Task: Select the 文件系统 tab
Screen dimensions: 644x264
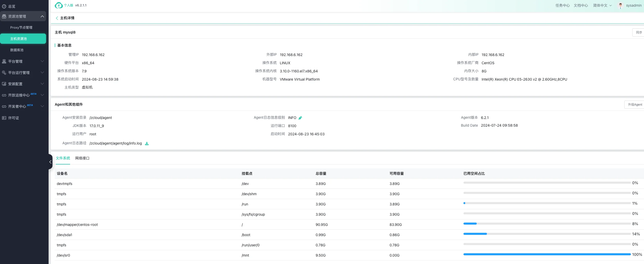Action: click(x=63, y=158)
